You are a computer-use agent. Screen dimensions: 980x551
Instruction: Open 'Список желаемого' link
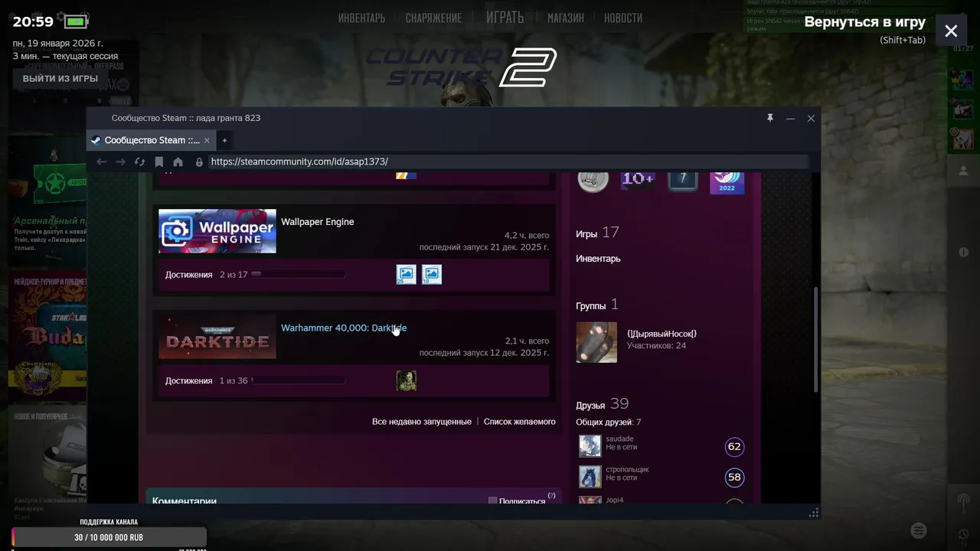[x=520, y=422]
